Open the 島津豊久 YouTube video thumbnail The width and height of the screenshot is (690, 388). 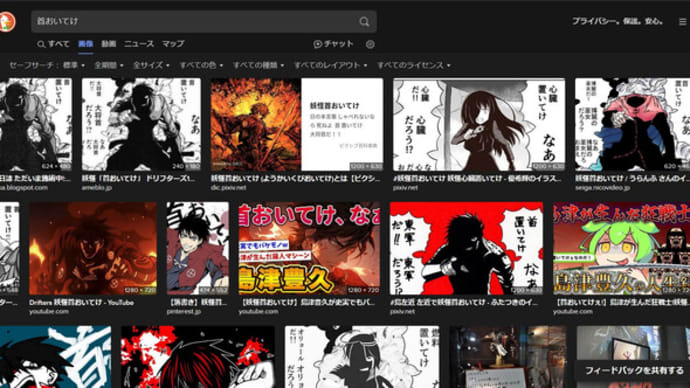click(x=309, y=249)
